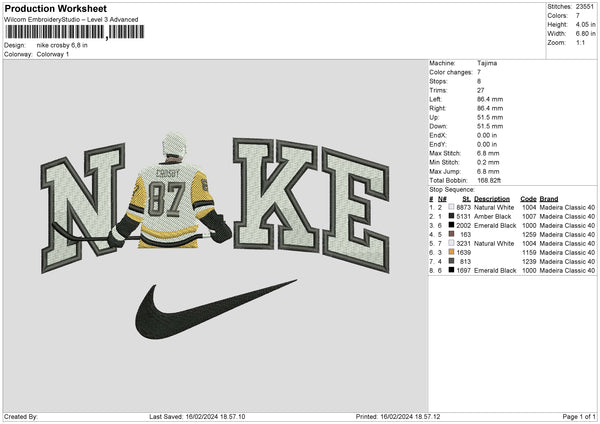This screenshot has width=600, height=424.
Task: Click the Natural White swatch beside 3231
Action: (451, 243)
